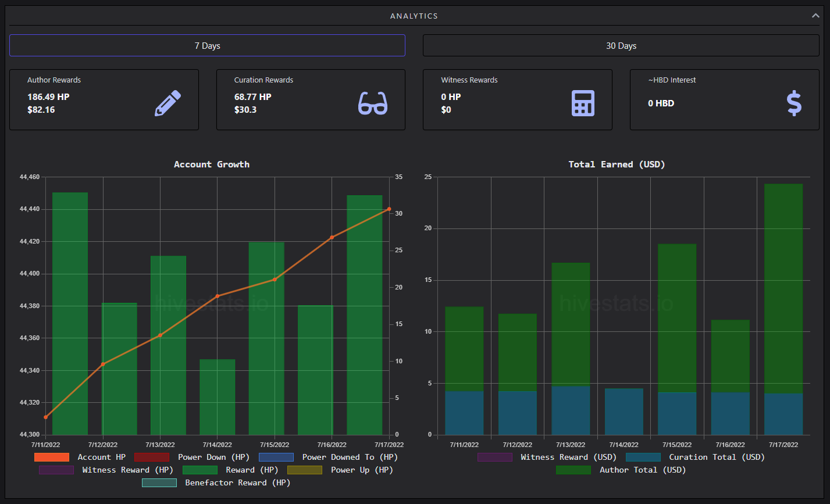Hide the Witness Reward (HP) series
Image resolution: width=830 pixels, height=504 pixels.
[106, 470]
